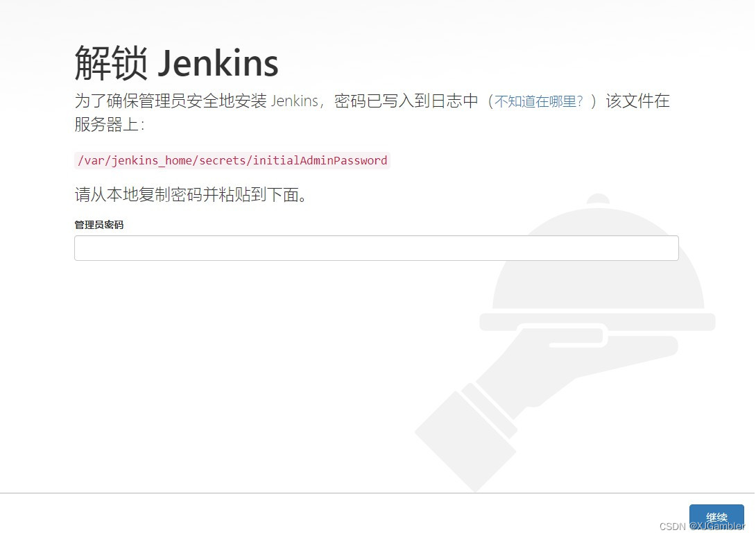
Task: Click the 管理员密码 field label
Action: (x=99, y=225)
